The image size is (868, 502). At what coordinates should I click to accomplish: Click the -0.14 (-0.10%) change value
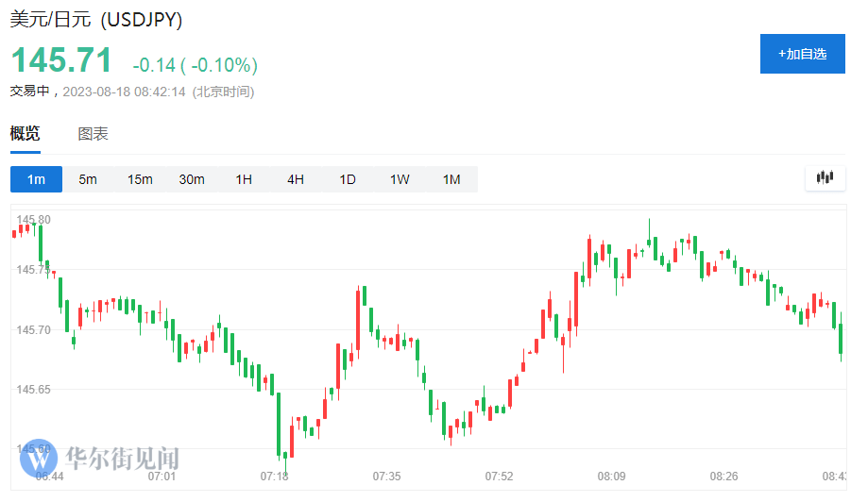(x=195, y=65)
